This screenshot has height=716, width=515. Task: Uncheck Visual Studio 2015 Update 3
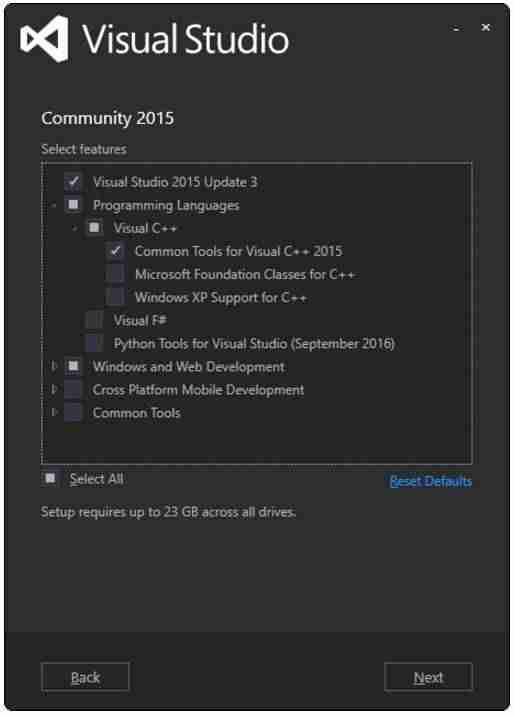(73, 182)
